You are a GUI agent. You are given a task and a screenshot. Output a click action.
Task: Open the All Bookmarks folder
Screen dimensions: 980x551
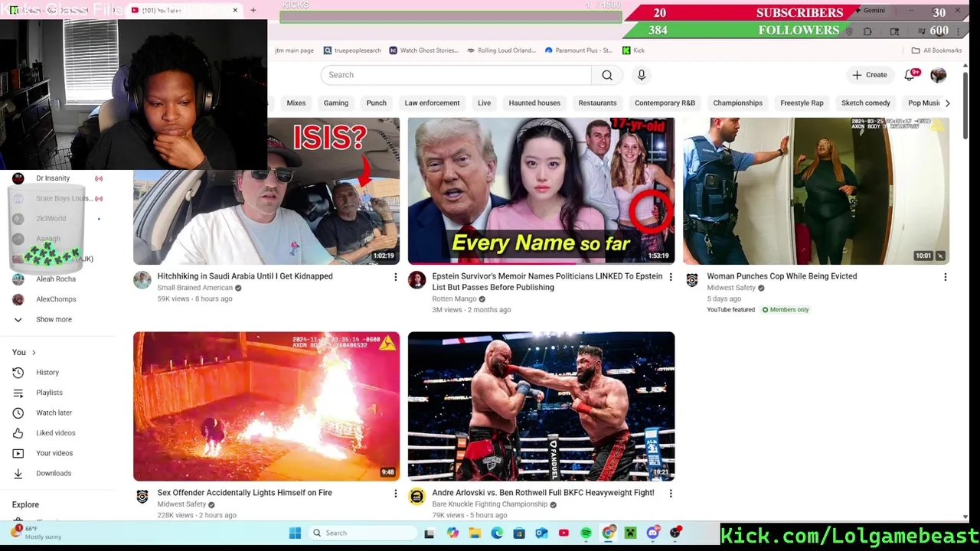936,51
